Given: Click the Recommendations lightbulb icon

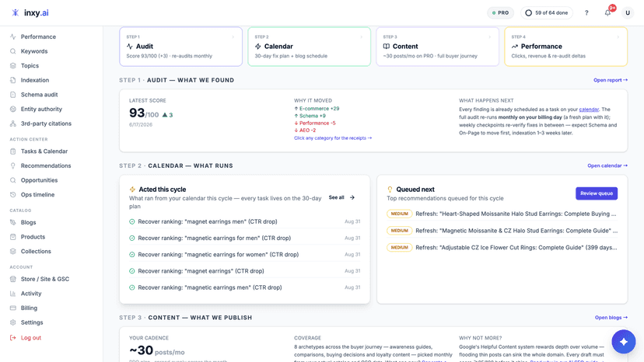Looking at the screenshot, I should (13, 165).
